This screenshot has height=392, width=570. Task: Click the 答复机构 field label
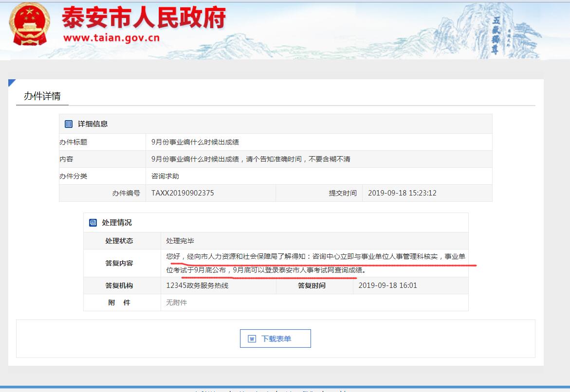tap(119, 285)
